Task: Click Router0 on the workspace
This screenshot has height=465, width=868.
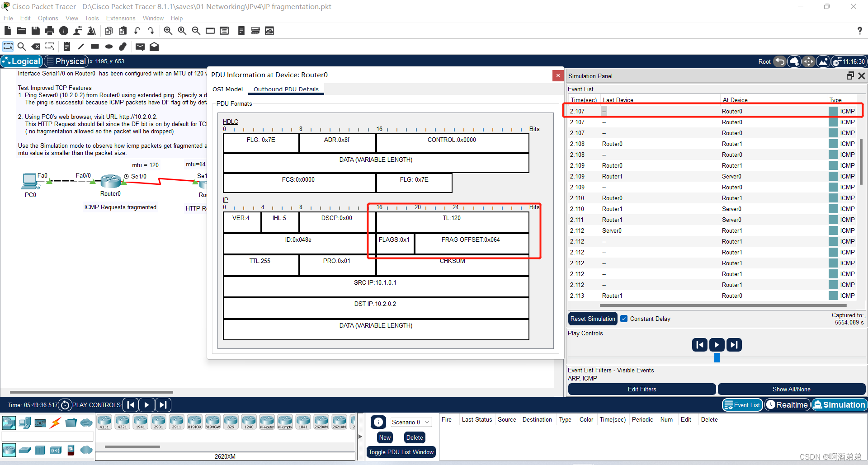Action: (111, 182)
